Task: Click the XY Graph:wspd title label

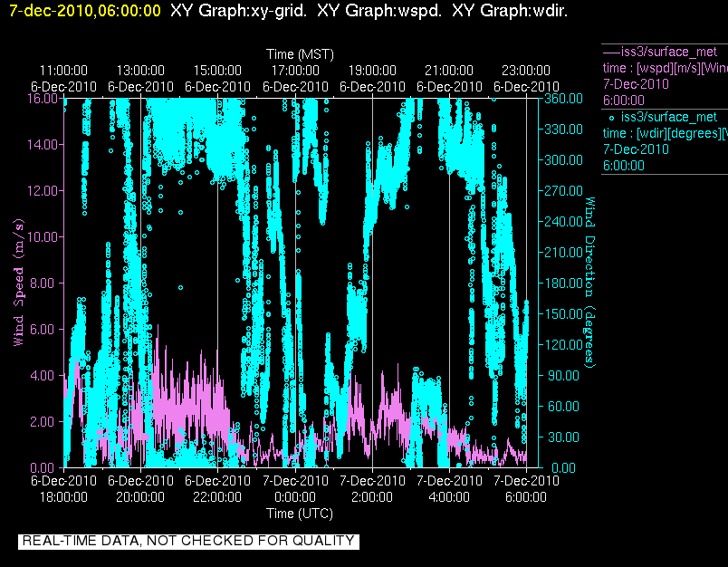Action: point(379,11)
